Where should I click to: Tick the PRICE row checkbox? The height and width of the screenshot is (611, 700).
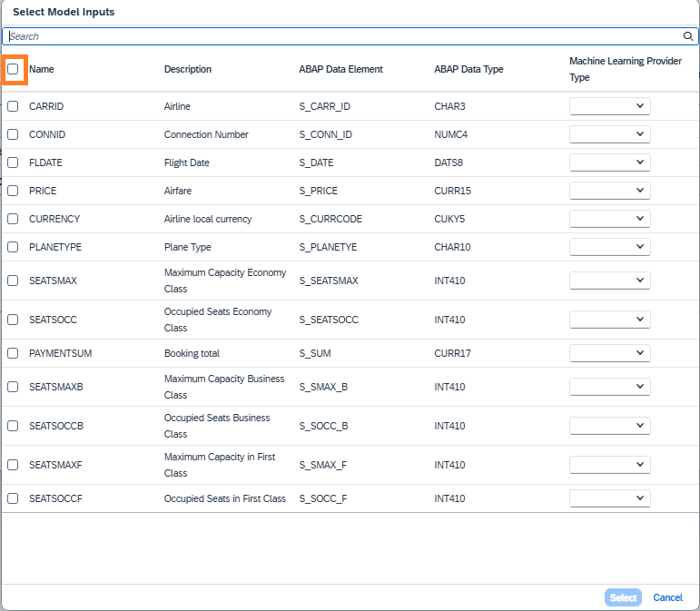tap(13, 191)
